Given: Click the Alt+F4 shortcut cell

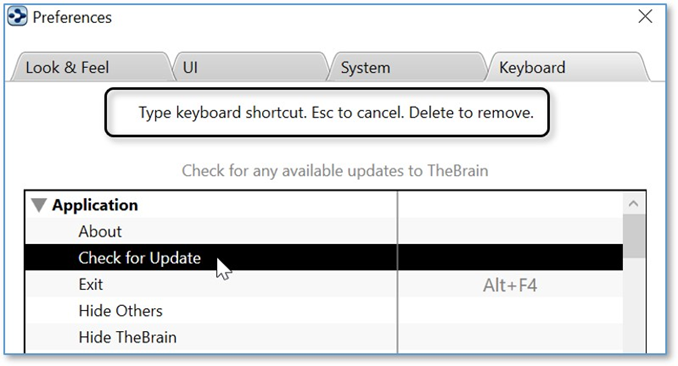Looking at the screenshot, I should [x=510, y=285].
